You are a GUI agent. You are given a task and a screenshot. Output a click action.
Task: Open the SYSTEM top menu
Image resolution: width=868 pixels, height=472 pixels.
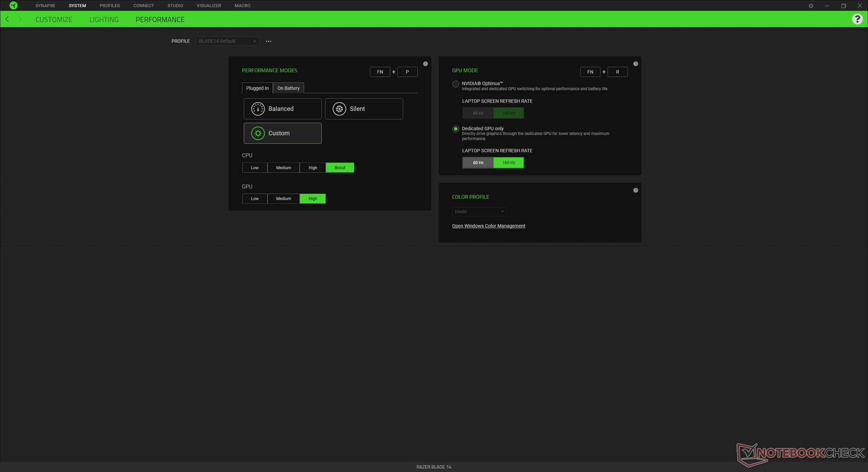[x=77, y=6]
